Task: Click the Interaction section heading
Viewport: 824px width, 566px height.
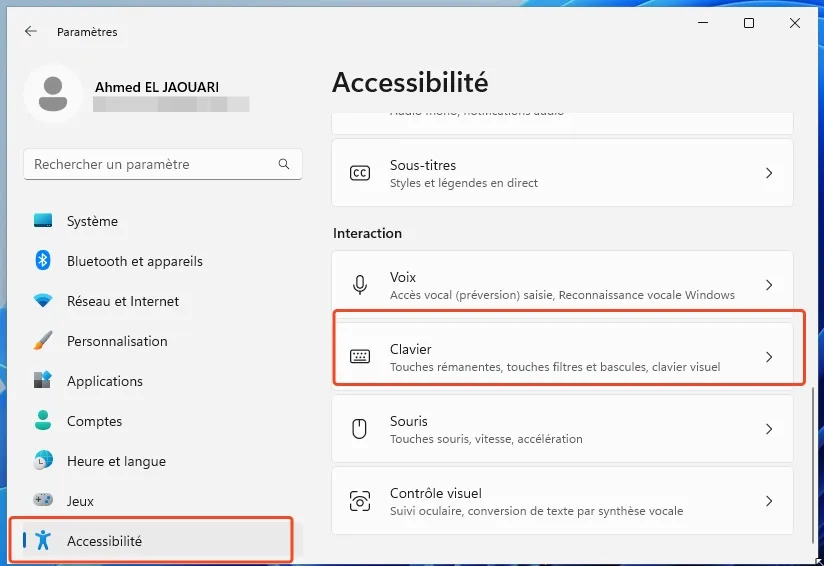Action: click(x=367, y=233)
